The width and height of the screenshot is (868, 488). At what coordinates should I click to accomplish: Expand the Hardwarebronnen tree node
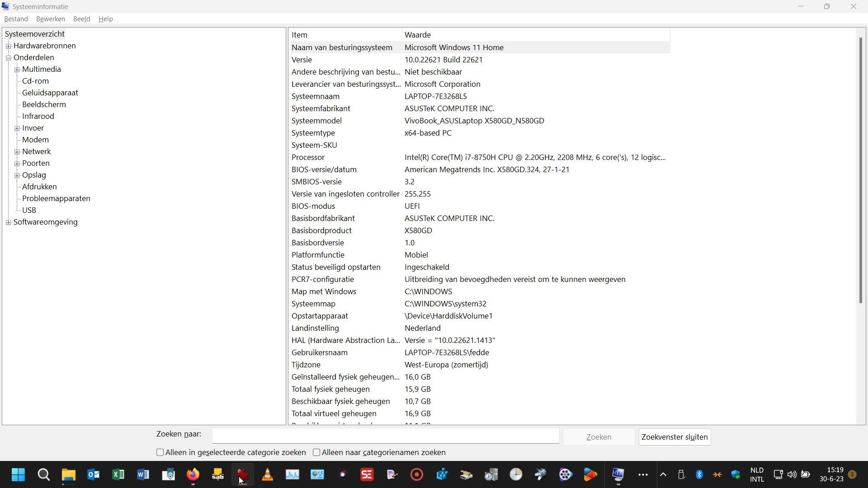pos(8,46)
